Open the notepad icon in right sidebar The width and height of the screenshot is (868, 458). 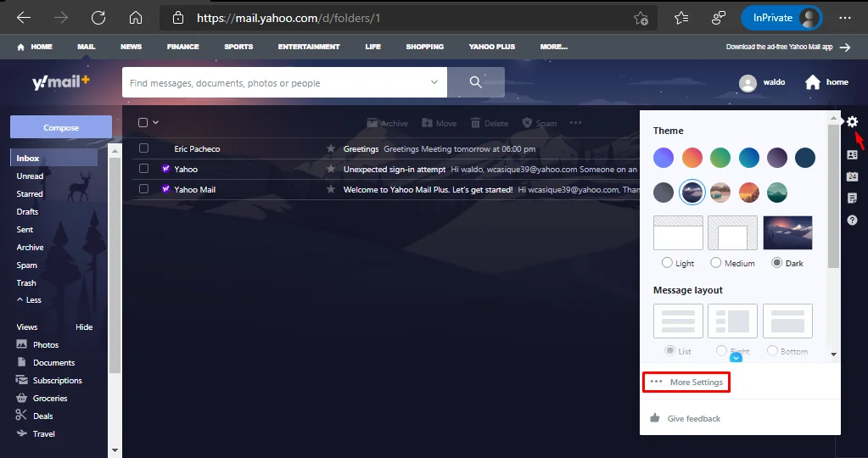(x=852, y=198)
